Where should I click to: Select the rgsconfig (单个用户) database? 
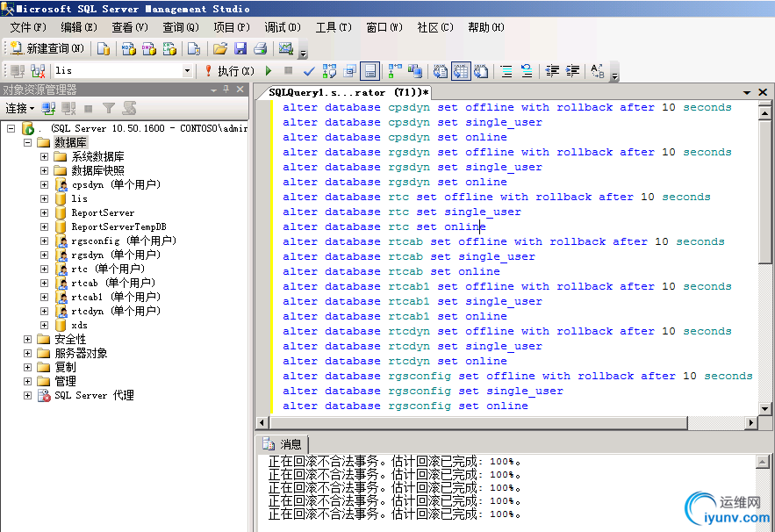coord(124,241)
